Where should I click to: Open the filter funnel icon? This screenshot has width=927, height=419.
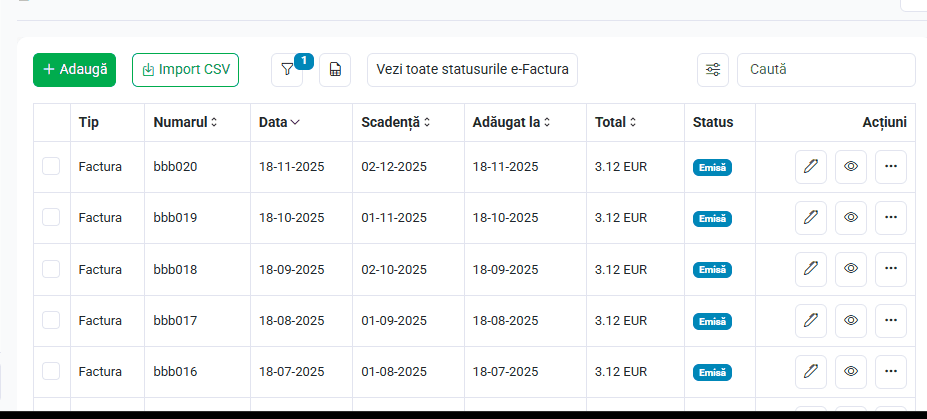[287, 70]
